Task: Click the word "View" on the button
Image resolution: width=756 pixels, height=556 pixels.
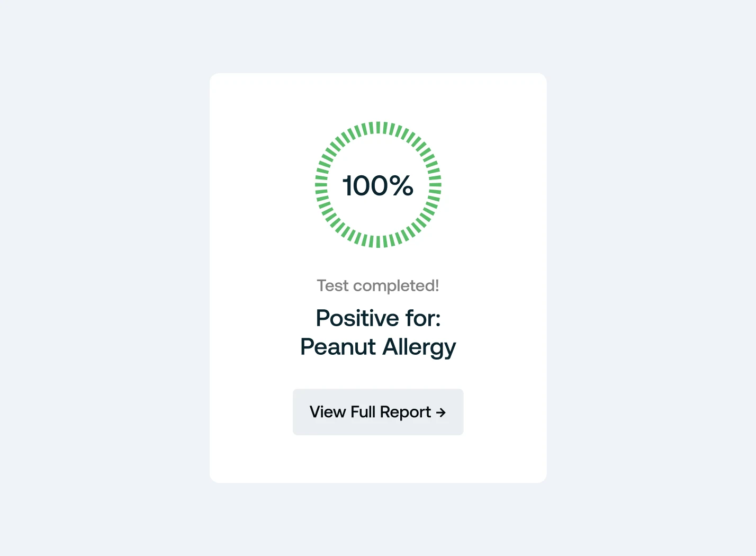Action: tap(328, 412)
